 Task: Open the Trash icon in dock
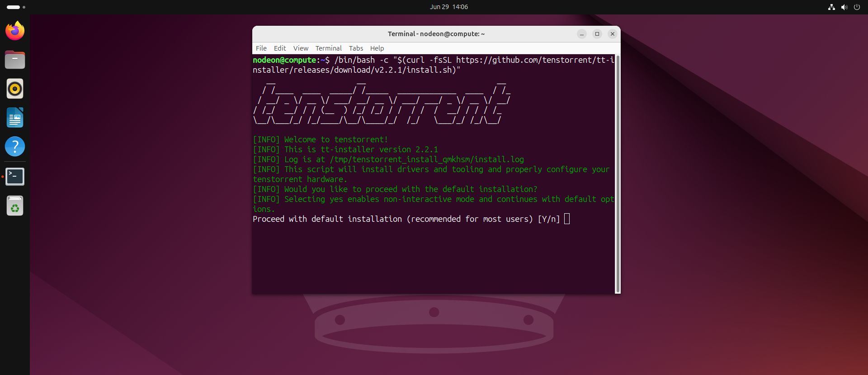click(15, 206)
